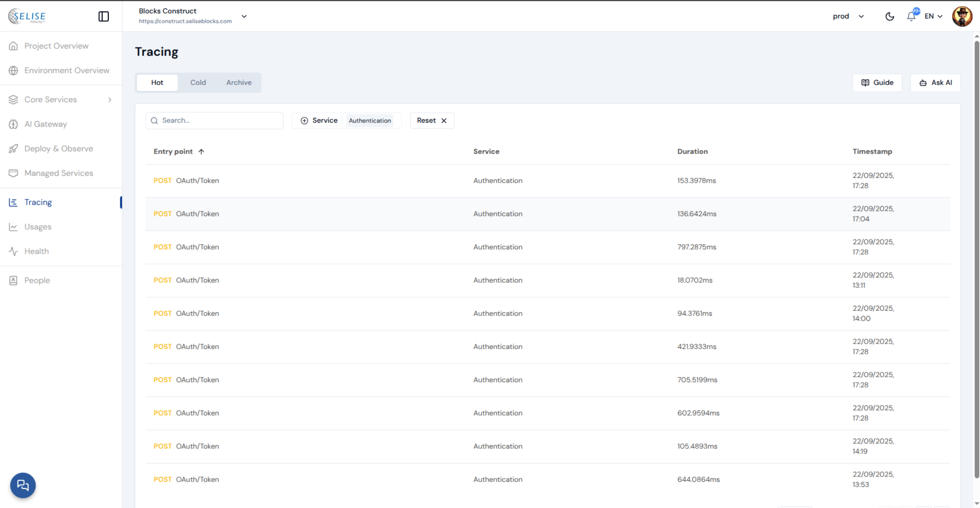Click the Reset filter button

pos(432,121)
